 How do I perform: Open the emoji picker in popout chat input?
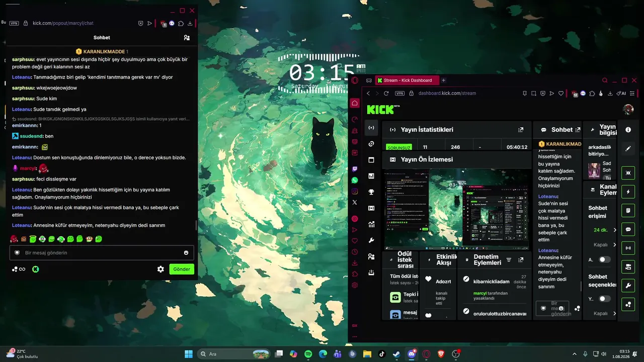186,253
